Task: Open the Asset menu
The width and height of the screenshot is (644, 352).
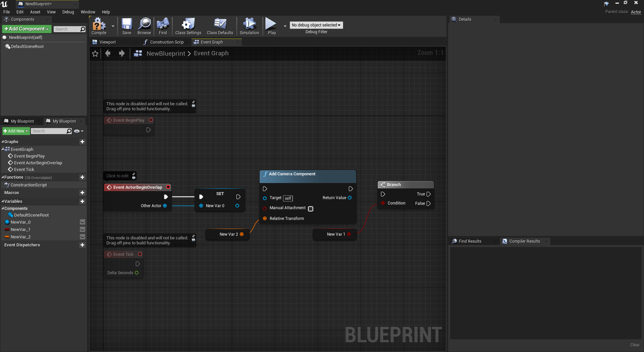Action: tap(35, 12)
